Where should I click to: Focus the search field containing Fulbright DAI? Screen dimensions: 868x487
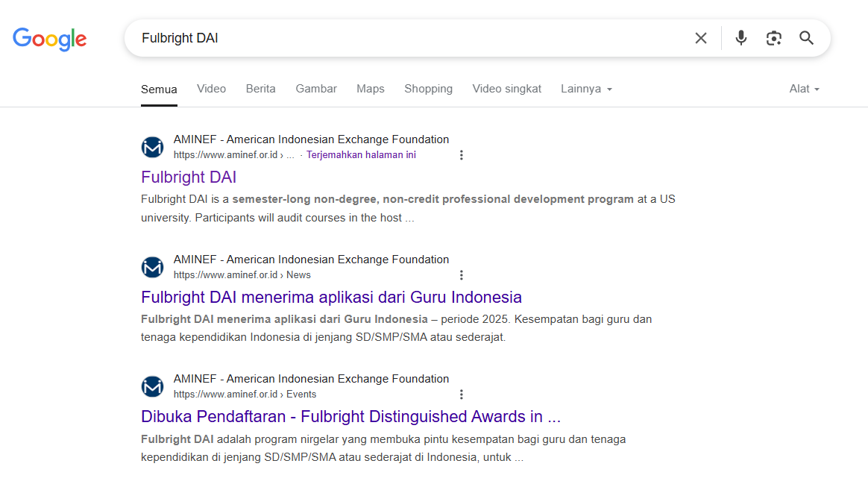click(x=409, y=38)
